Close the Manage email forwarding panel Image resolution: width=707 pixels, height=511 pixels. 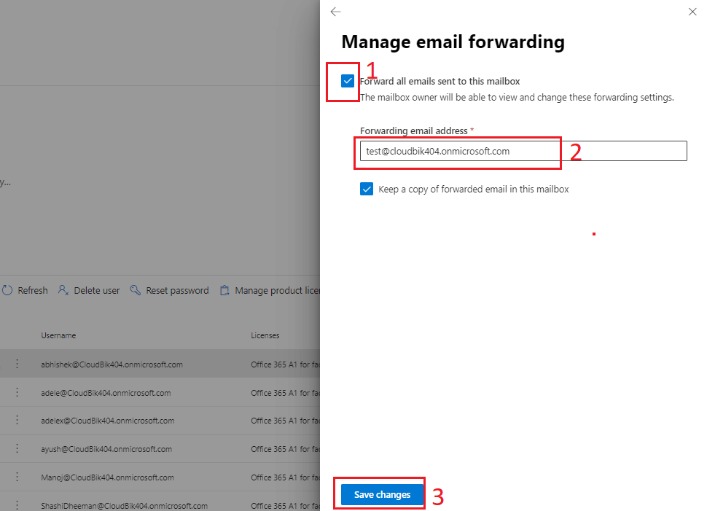(693, 12)
